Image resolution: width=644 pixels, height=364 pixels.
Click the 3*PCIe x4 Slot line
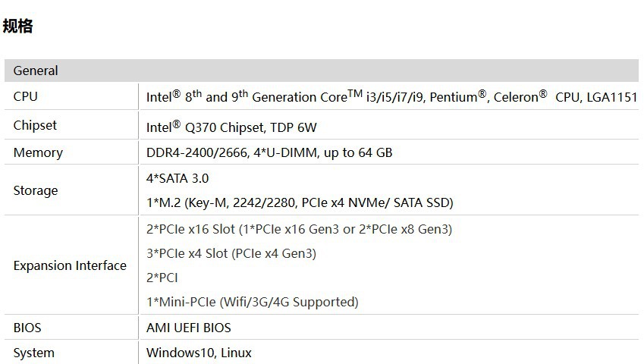[x=231, y=253]
